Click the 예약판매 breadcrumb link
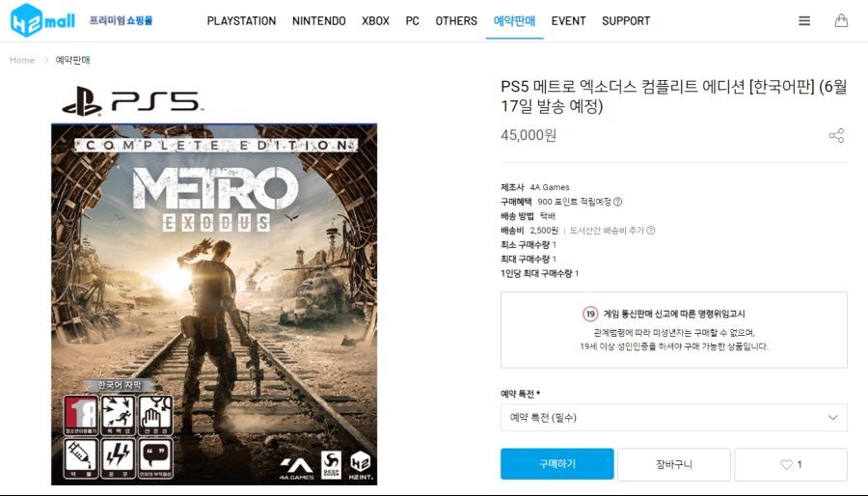The image size is (868, 496). point(72,61)
